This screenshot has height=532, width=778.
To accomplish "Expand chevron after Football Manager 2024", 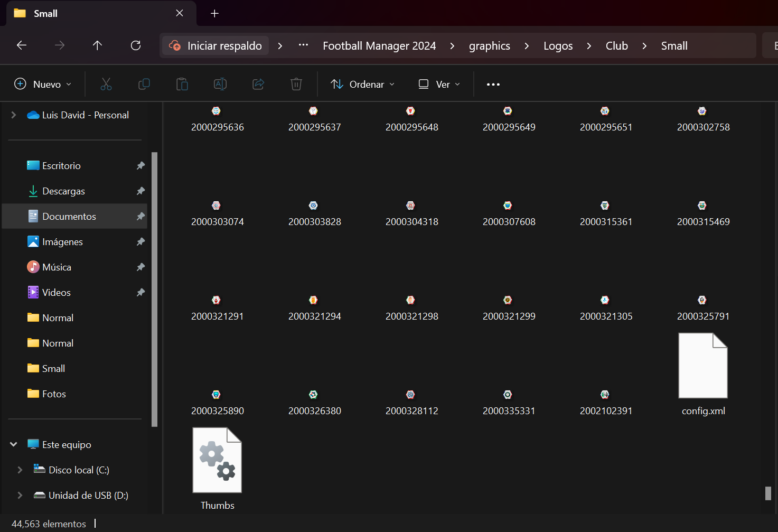I will click(x=452, y=45).
